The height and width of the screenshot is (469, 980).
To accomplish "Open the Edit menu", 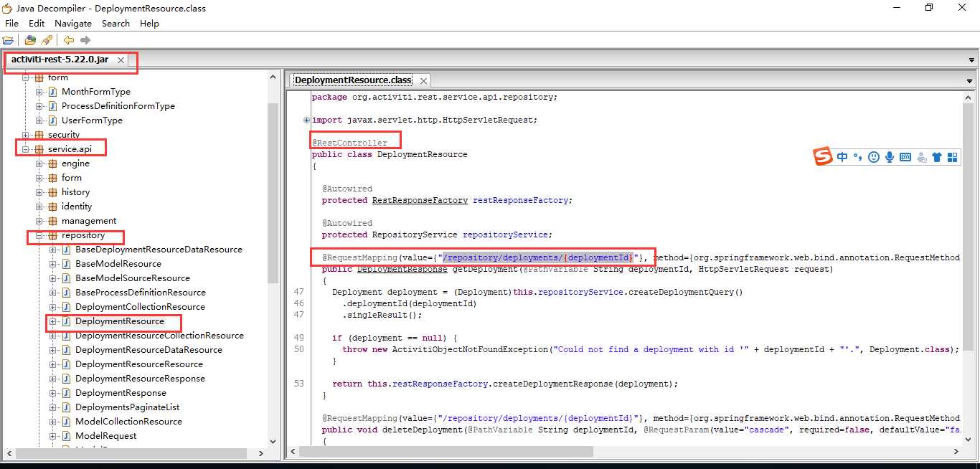I will tap(37, 23).
